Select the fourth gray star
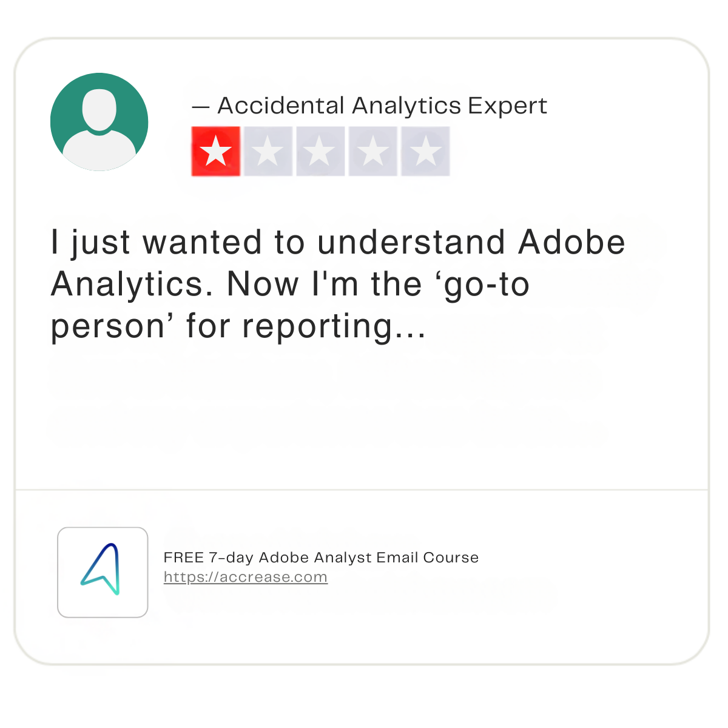 (x=372, y=151)
